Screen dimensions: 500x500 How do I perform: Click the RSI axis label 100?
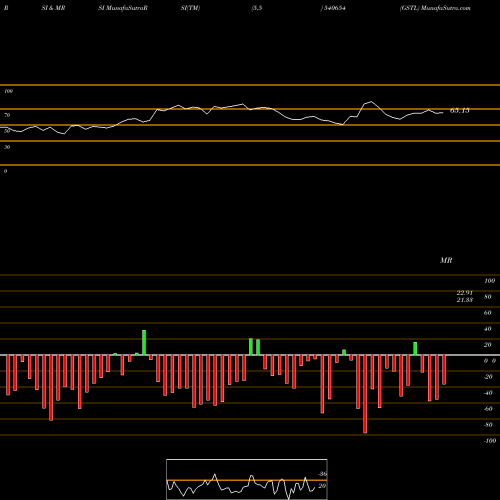click(8, 91)
